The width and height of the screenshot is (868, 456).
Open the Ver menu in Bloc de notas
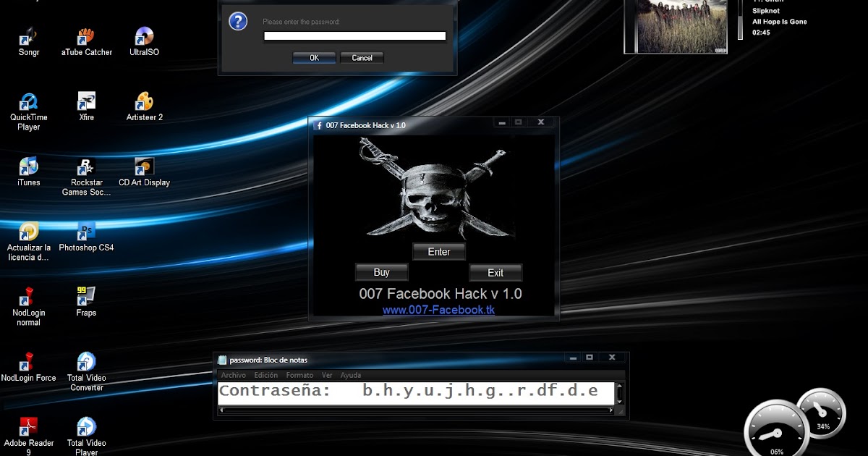(327, 375)
